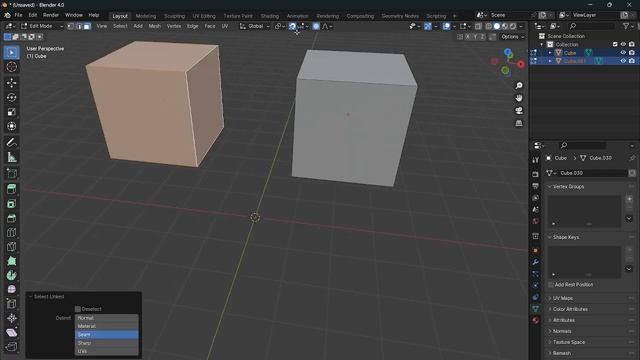Select the Transform tool

(11, 126)
